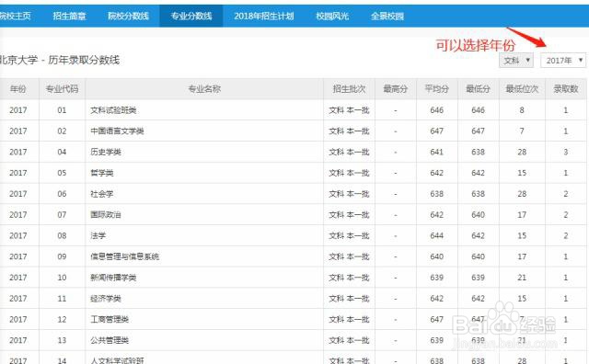
Task: Select the 文科试验班类 major name
Action: (113, 110)
